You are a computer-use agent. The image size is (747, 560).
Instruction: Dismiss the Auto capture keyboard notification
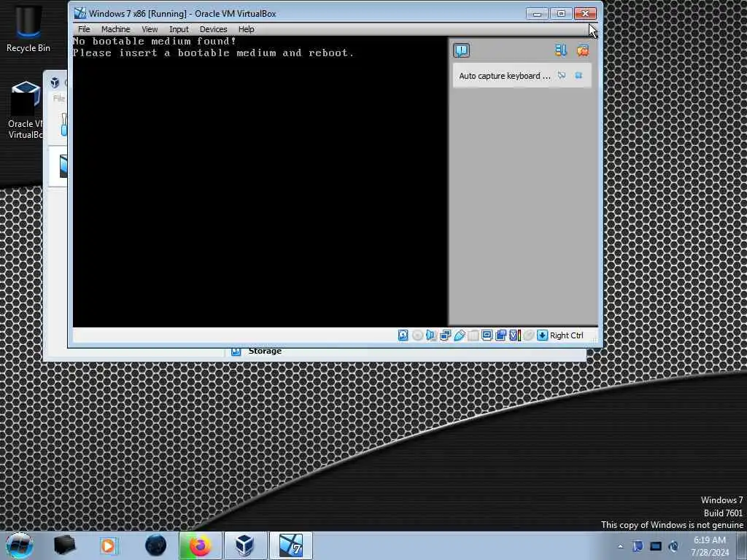pyautogui.click(x=578, y=75)
